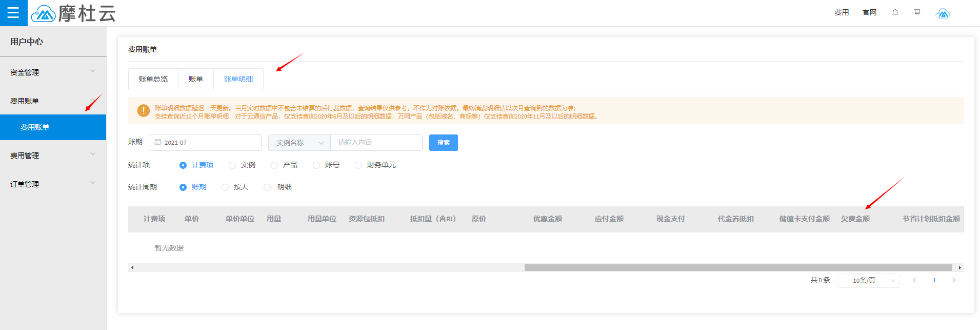Viewport: 980px width, 330px height.
Task: Click the hamburger menu icon
Action: (x=13, y=13)
